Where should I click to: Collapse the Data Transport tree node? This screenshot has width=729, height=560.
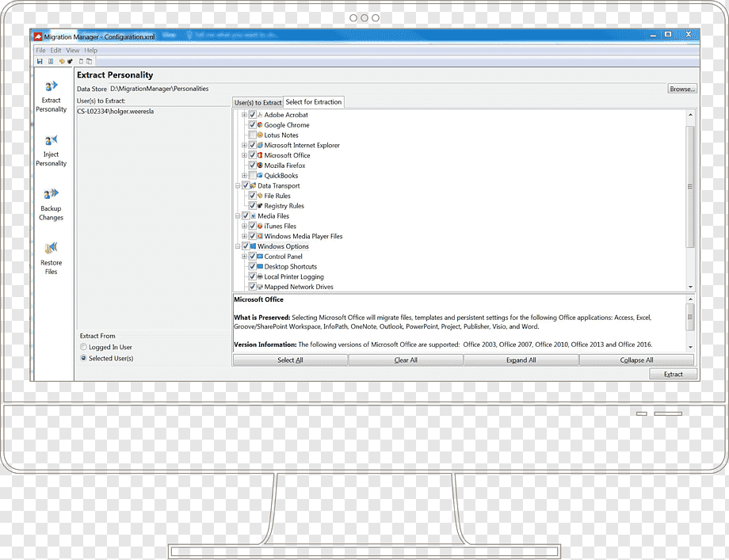[x=238, y=186]
